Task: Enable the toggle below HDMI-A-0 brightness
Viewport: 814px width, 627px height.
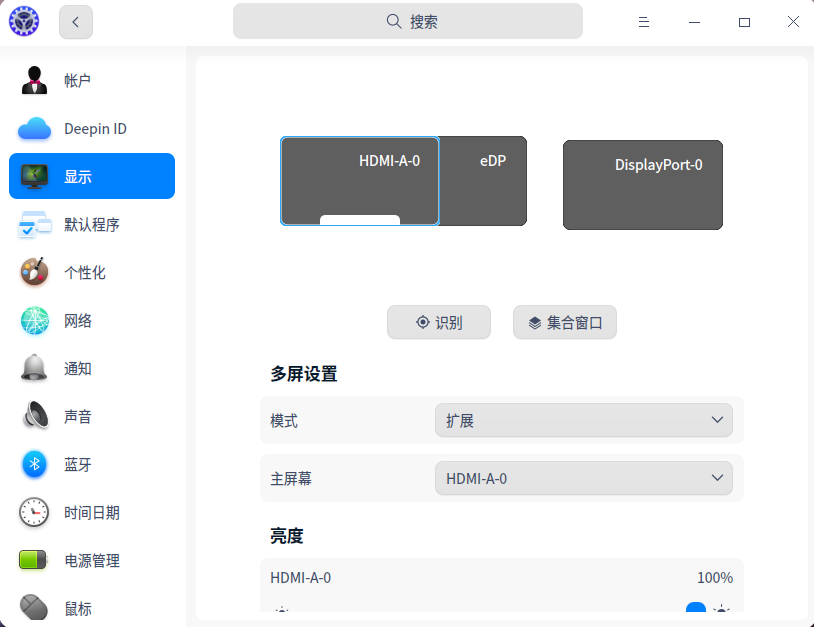Action: pyautogui.click(x=696, y=609)
